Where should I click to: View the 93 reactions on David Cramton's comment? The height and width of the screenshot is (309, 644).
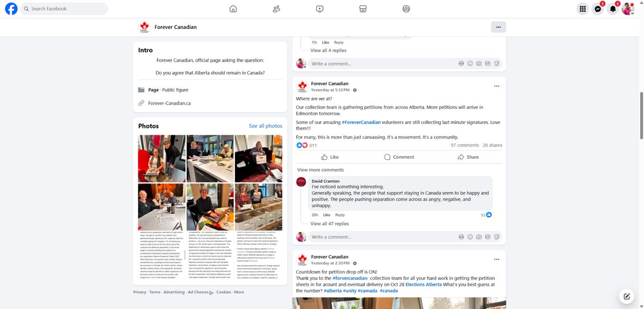[x=486, y=215]
